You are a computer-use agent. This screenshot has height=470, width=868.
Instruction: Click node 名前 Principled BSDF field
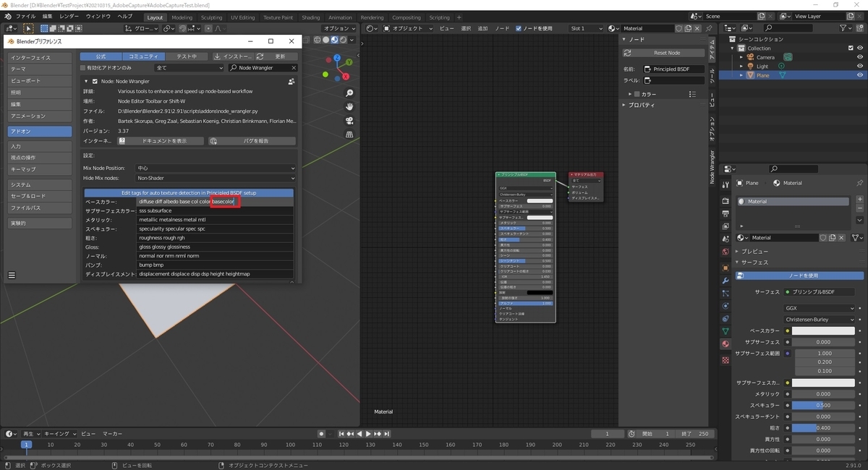673,69
